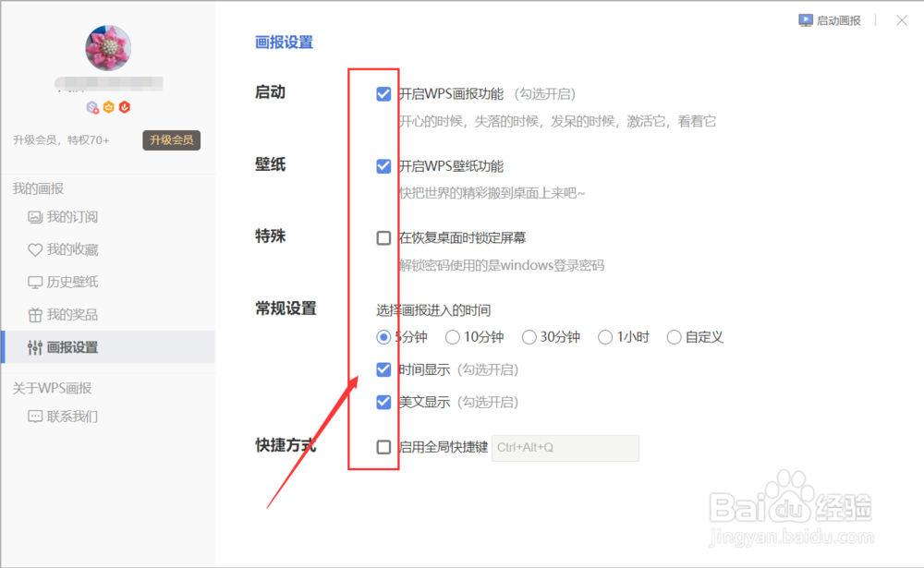Click 快把世界的精彩搬到桌面上来吧~ hint text
This screenshot has height=568, width=924.
pyautogui.click(x=492, y=193)
